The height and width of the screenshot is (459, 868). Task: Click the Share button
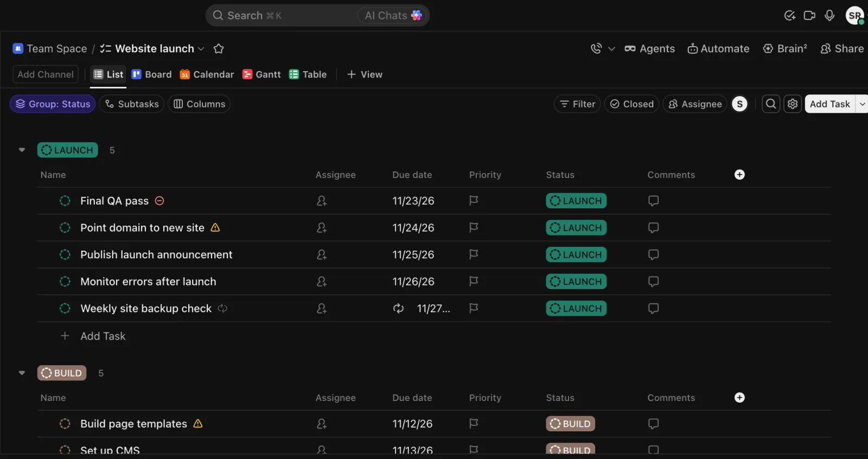click(842, 48)
